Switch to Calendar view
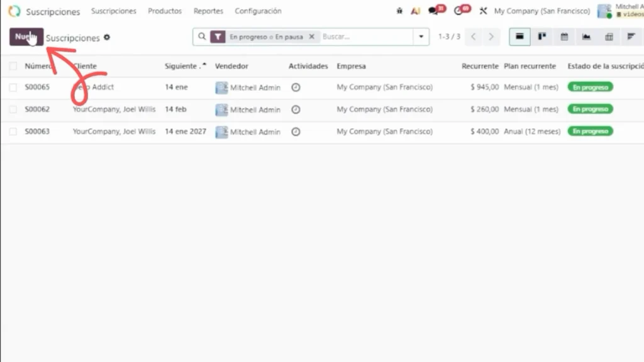The height and width of the screenshot is (362, 644). pos(564,37)
